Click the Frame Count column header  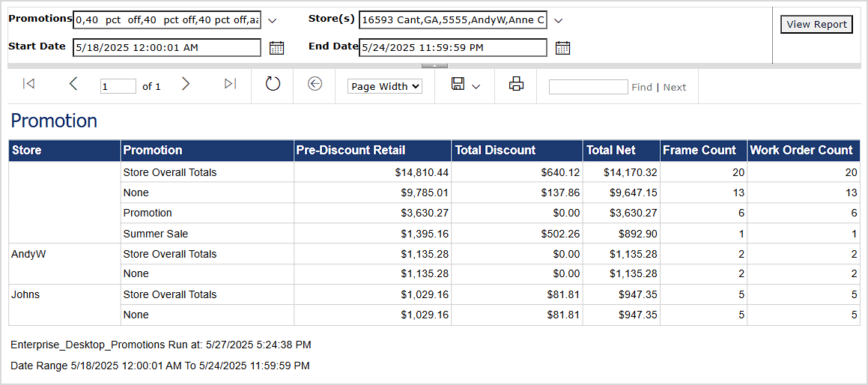(703, 150)
